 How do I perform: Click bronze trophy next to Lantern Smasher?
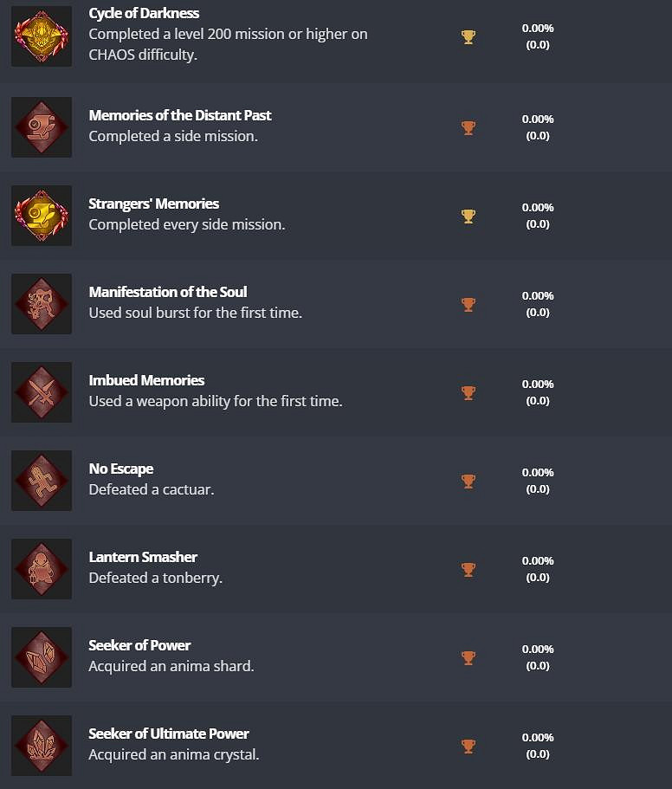point(468,569)
